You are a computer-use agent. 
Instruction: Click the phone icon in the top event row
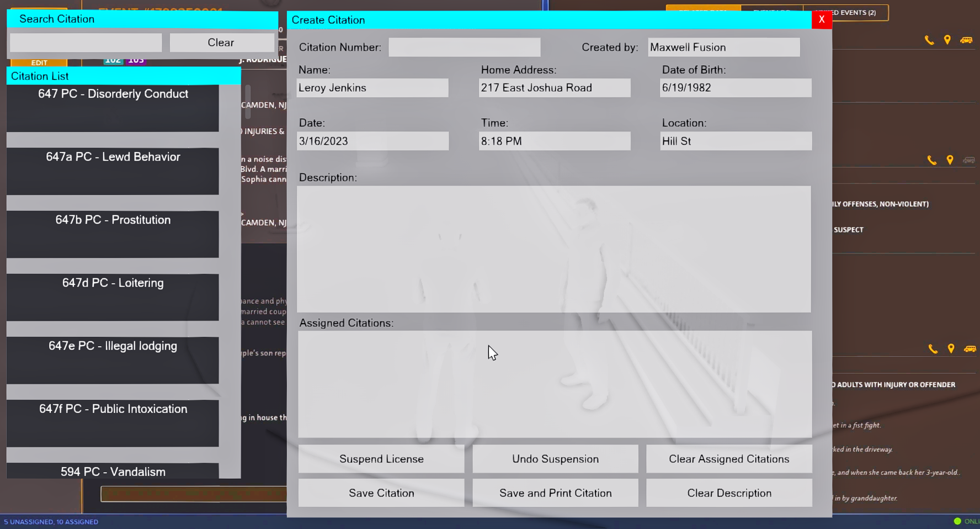pyautogui.click(x=929, y=40)
